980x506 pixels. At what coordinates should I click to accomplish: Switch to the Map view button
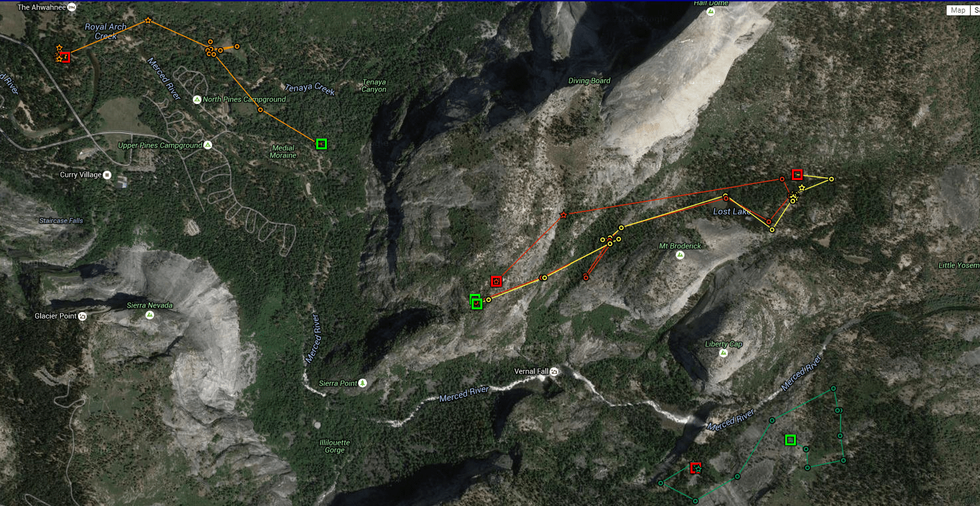(x=958, y=10)
